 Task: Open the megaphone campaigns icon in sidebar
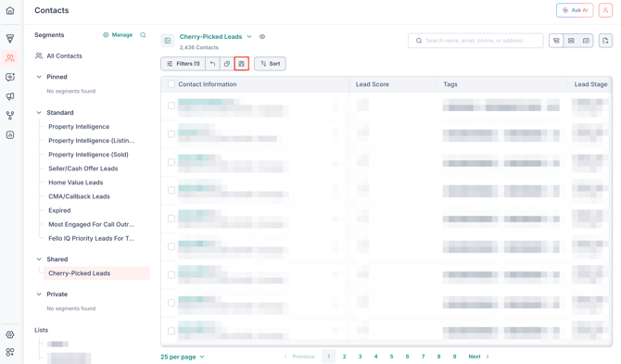[x=10, y=96]
